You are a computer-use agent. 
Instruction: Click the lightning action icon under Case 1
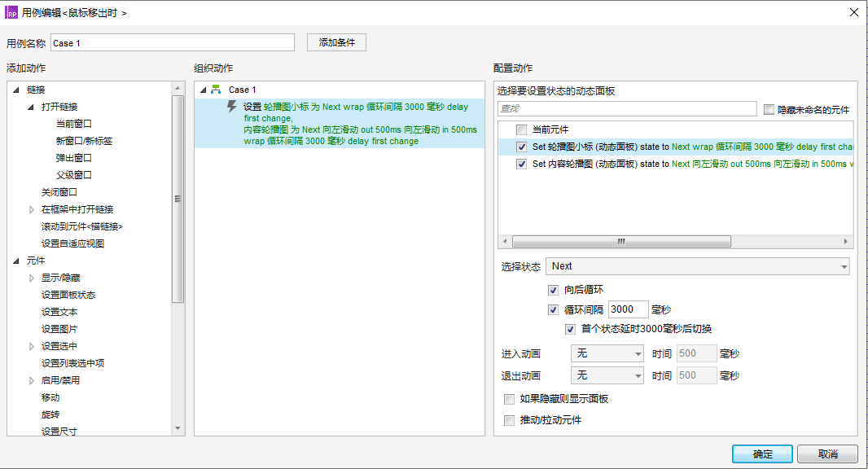232,107
